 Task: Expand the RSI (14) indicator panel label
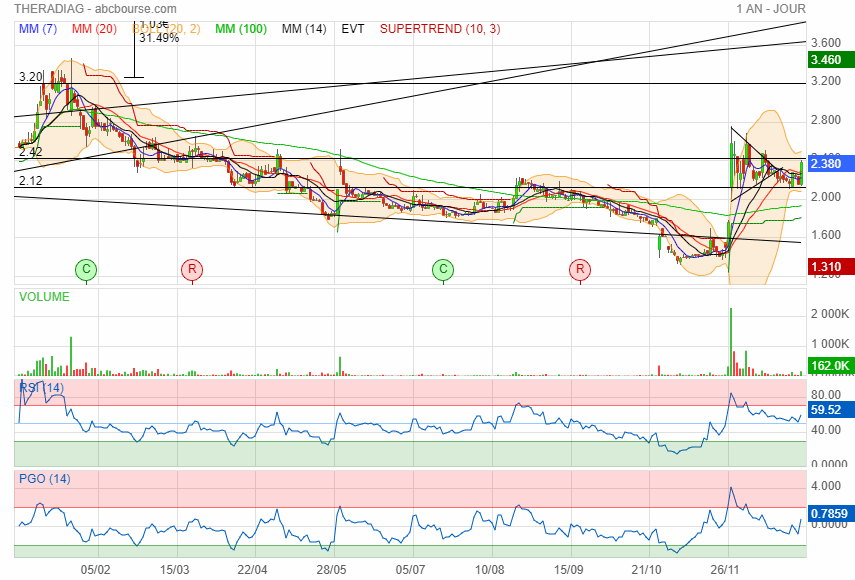click(x=42, y=387)
